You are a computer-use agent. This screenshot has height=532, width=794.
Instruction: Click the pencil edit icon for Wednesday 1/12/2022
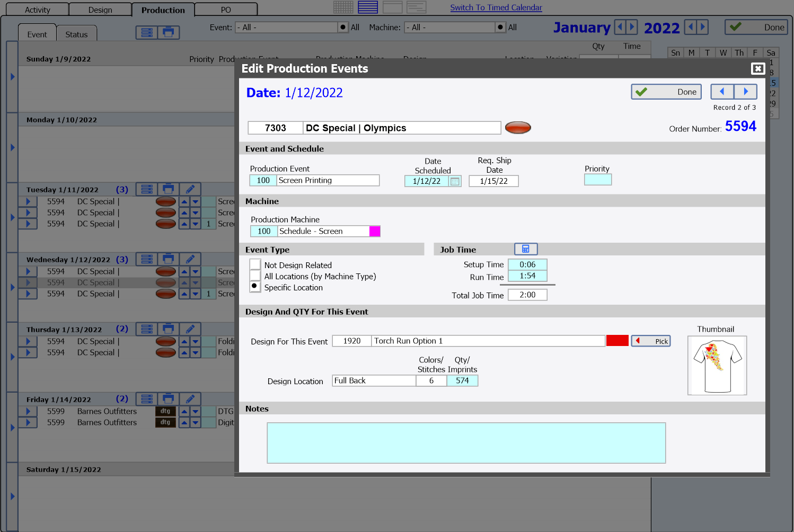[190, 259]
